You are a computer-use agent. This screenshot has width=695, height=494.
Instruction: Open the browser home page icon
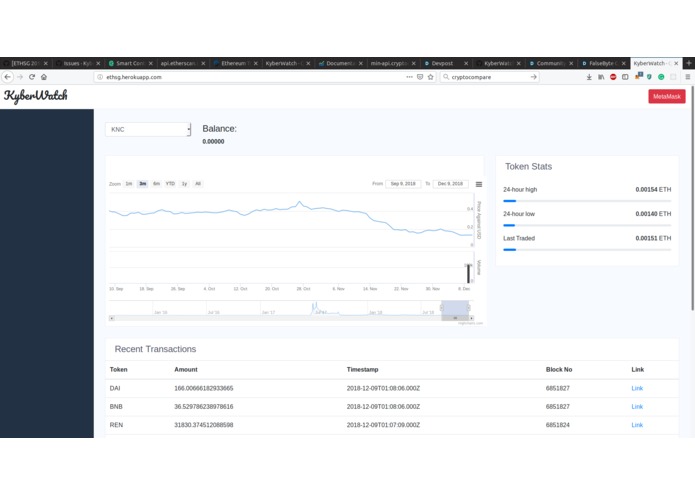[x=44, y=77]
